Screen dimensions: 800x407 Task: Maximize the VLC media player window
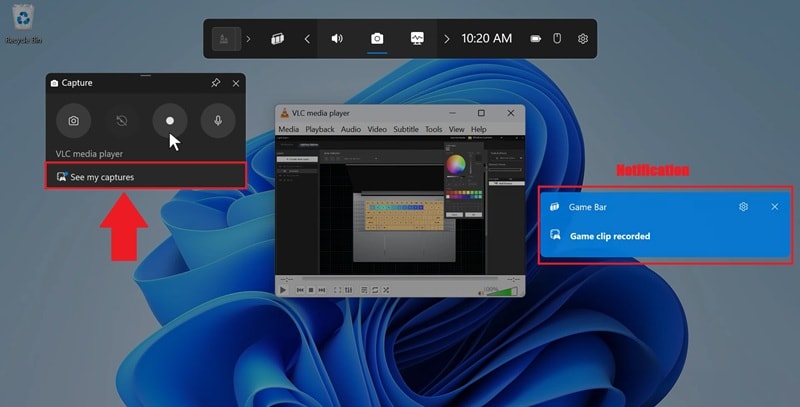481,113
